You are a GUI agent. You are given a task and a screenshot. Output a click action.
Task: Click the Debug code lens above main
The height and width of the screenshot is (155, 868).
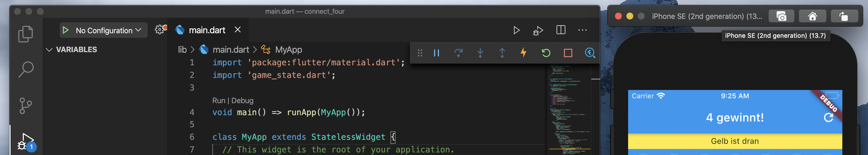[x=242, y=101]
